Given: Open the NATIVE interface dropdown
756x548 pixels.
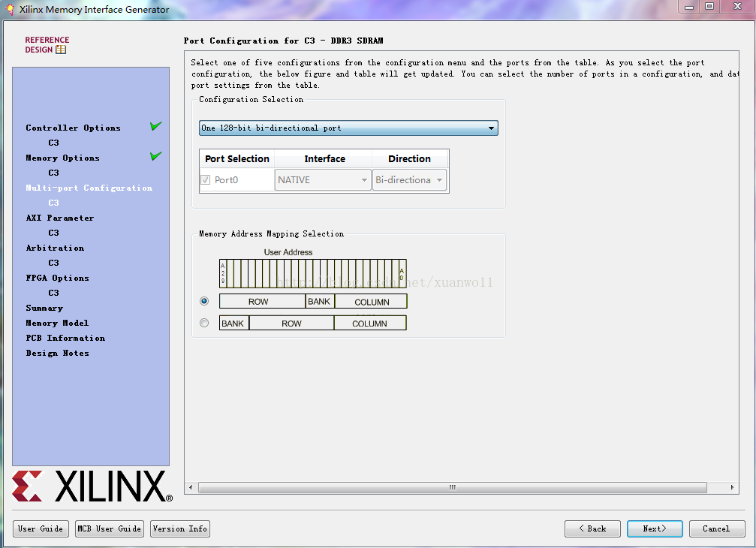Looking at the screenshot, I should (x=323, y=179).
